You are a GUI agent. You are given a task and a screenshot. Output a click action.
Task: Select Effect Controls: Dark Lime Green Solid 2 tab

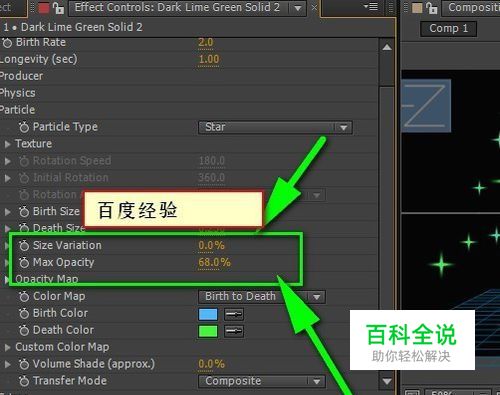[x=177, y=7]
